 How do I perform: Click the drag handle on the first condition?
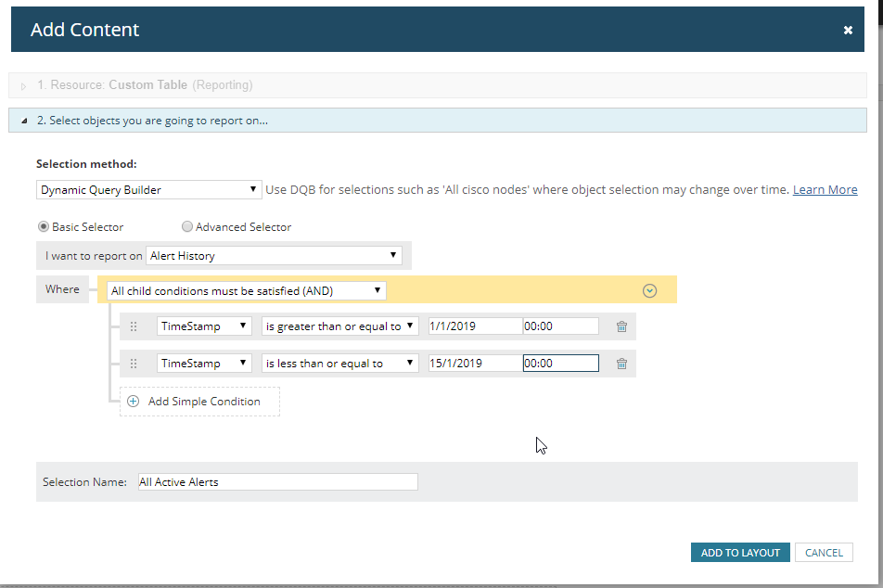pos(134,326)
